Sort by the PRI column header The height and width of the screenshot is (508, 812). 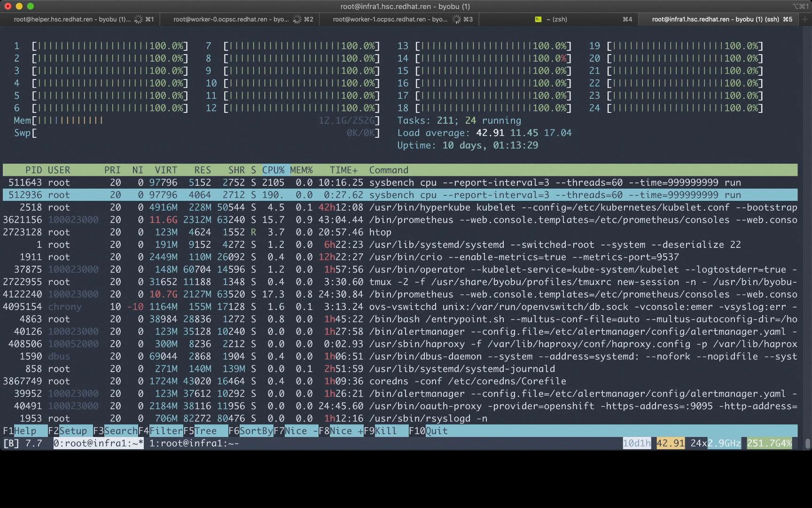pyautogui.click(x=112, y=170)
